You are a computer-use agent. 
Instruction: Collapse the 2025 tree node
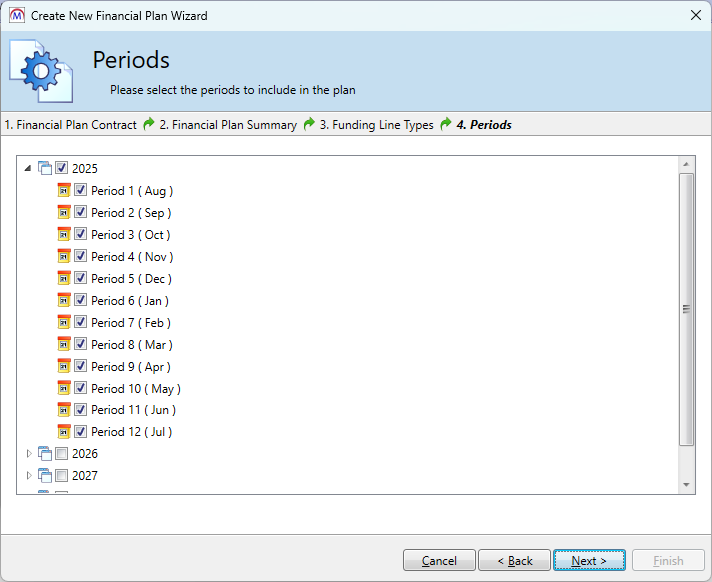coord(28,169)
